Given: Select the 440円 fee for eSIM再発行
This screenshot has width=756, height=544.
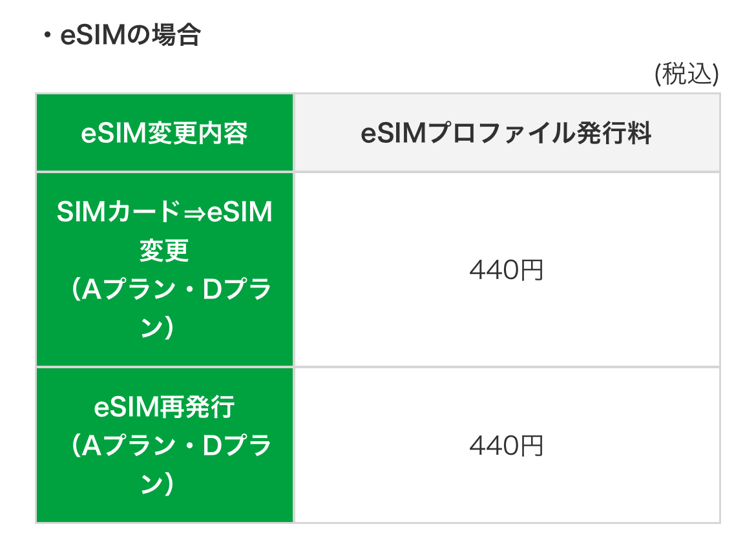Looking at the screenshot, I should click(x=506, y=445).
